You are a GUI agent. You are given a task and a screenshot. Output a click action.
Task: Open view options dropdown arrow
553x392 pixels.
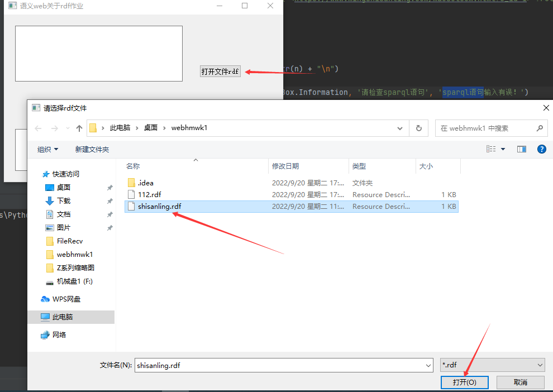click(503, 149)
